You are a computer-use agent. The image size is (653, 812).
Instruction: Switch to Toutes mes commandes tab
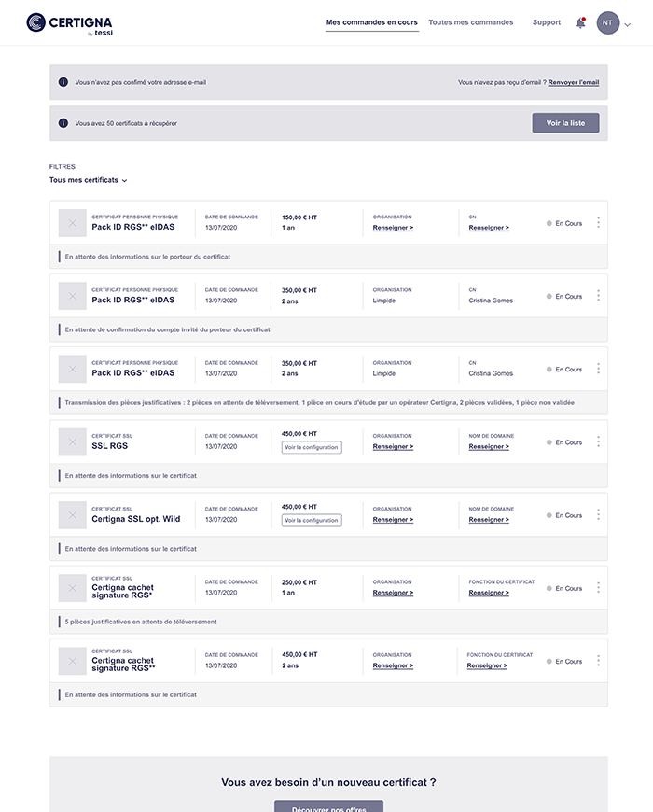click(470, 22)
